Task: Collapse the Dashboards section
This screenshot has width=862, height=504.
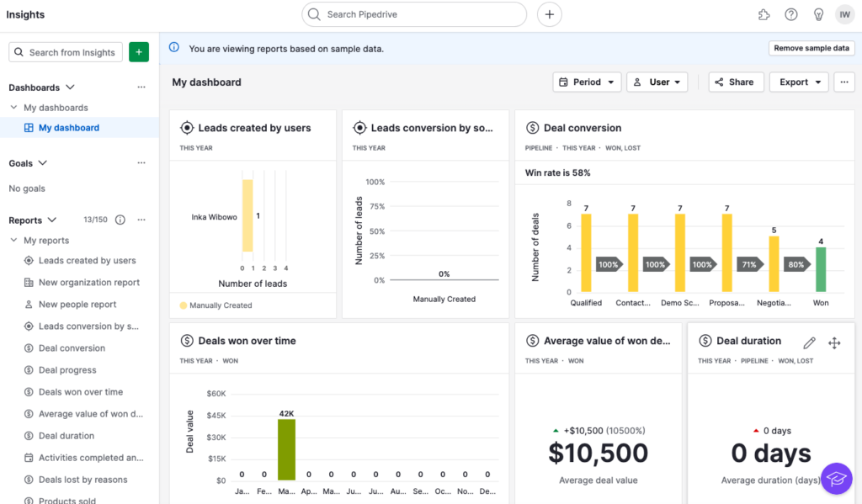Action: 70,88
